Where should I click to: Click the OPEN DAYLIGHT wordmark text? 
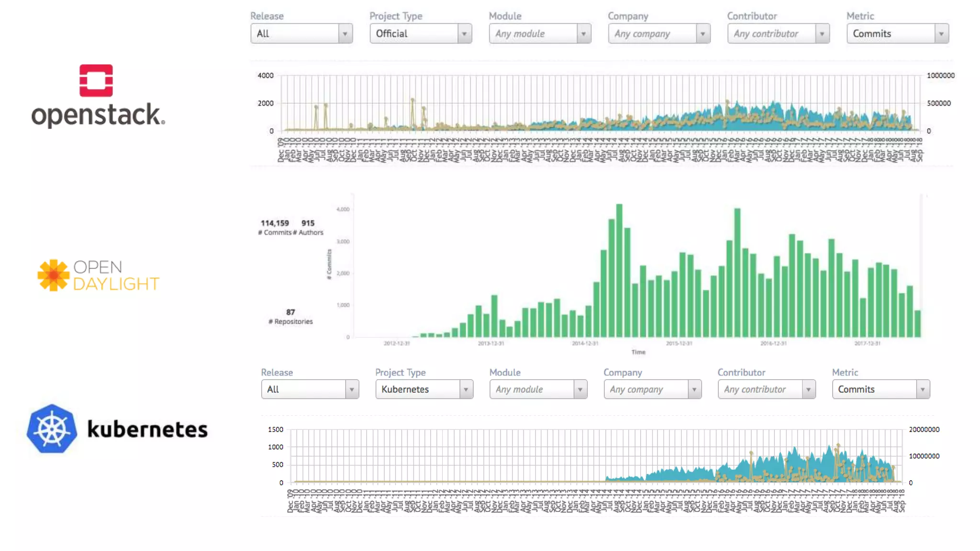coord(116,275)
